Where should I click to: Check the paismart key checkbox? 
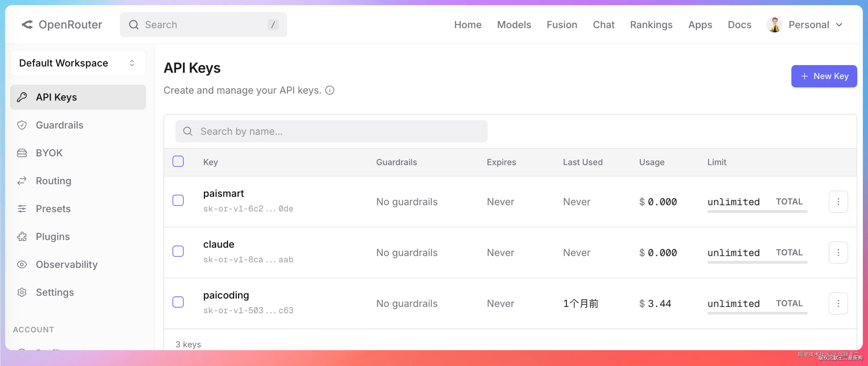click(x=178, y=200)
